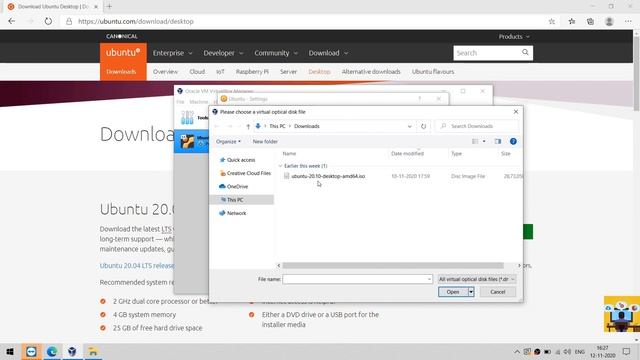Open the Enterprise menu
Screen dimensions: 640x360
(x=172, y=53)
